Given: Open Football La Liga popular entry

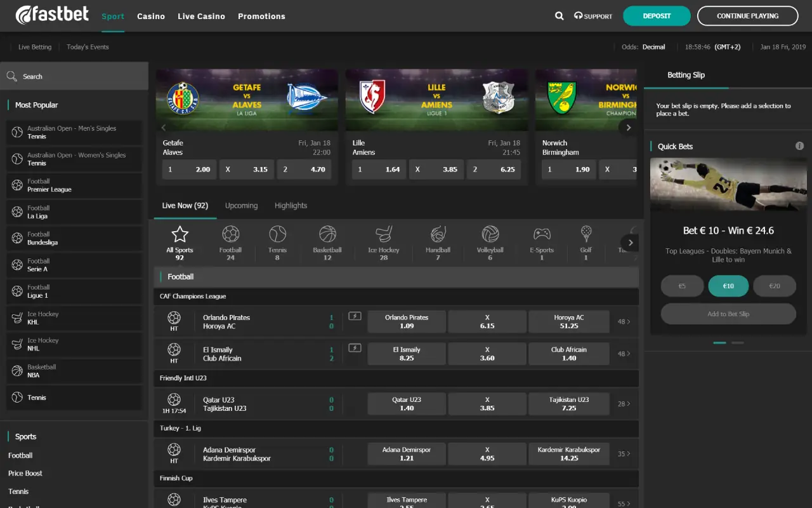Looking at the screenshot, I should pyautogui.click(x=74, y=212).
